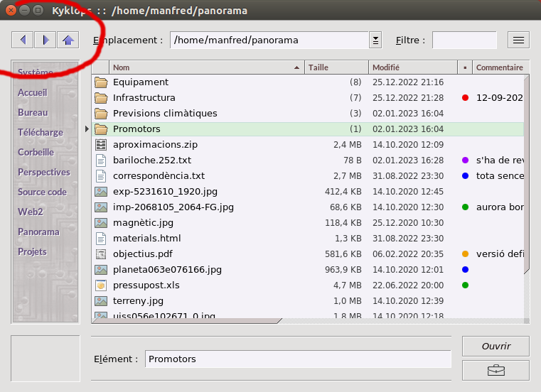This screenshot has width=541, height=392.
Task: Open the hamburger options menu
Action: pyautogui.click(x=518, y=40)
